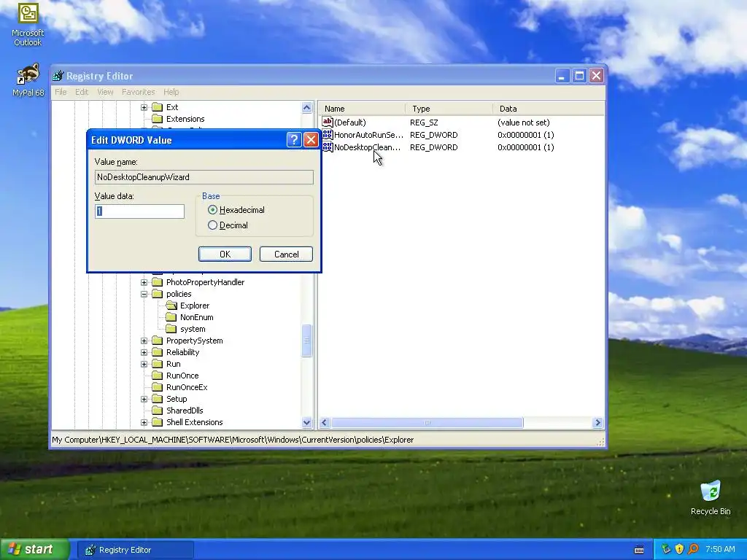Image resolution: width=747 pixels, height=560 pixels.
Task: Expand the PhotoPropertyHandler key
Action: 144,282
